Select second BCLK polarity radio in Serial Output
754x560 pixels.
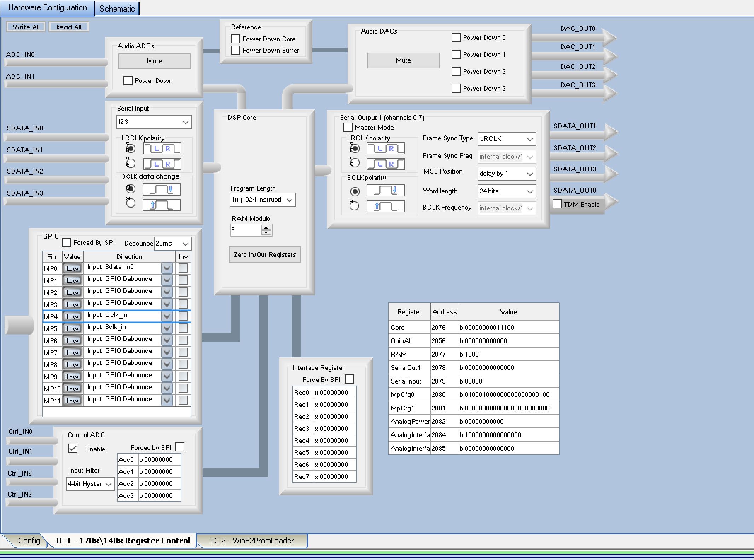(354, 206)
